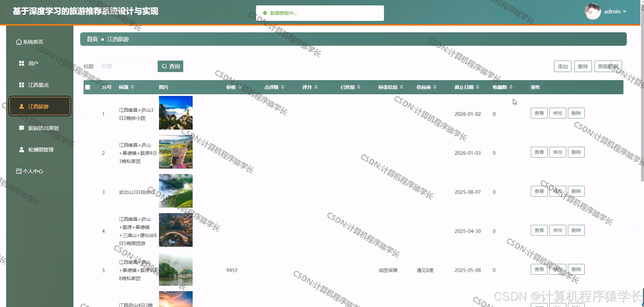Image resolution: width=644 pixels, height=307 pixels.
Task: Open the thumbnail image in row 1
Action: [x=176, y=113]
